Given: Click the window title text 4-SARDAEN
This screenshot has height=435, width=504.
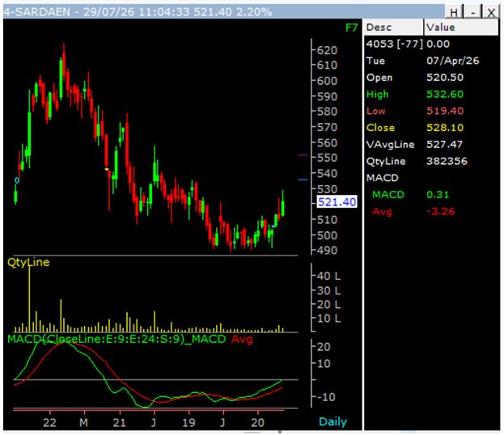Looking at the screenshot, I should (36, 12).
